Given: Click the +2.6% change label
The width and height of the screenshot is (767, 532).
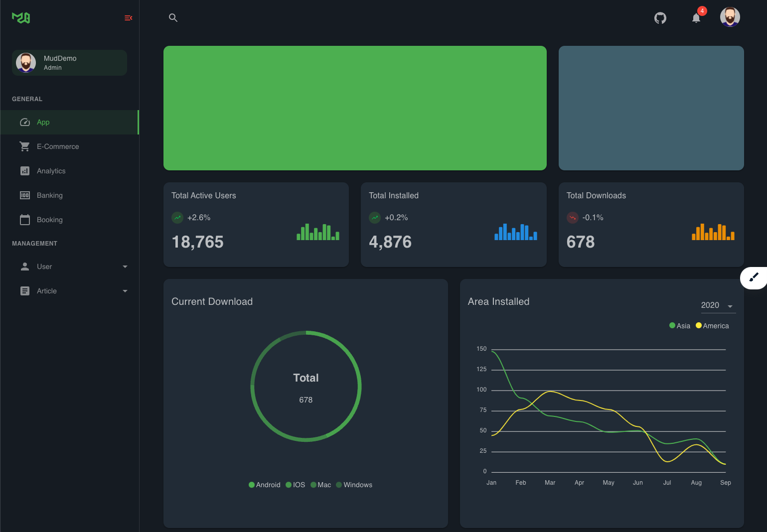Looking at the screenshot, I should click(199, 218).
